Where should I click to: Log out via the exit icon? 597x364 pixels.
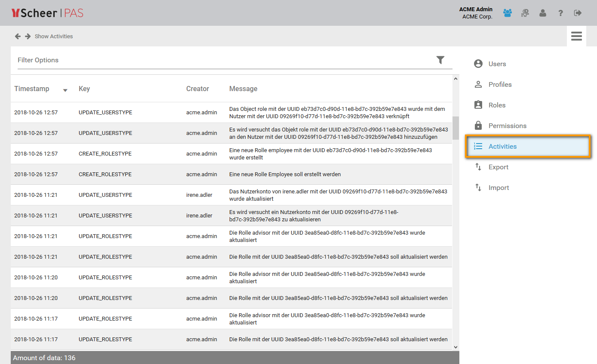pyautogui.click(x=578, y=13)
